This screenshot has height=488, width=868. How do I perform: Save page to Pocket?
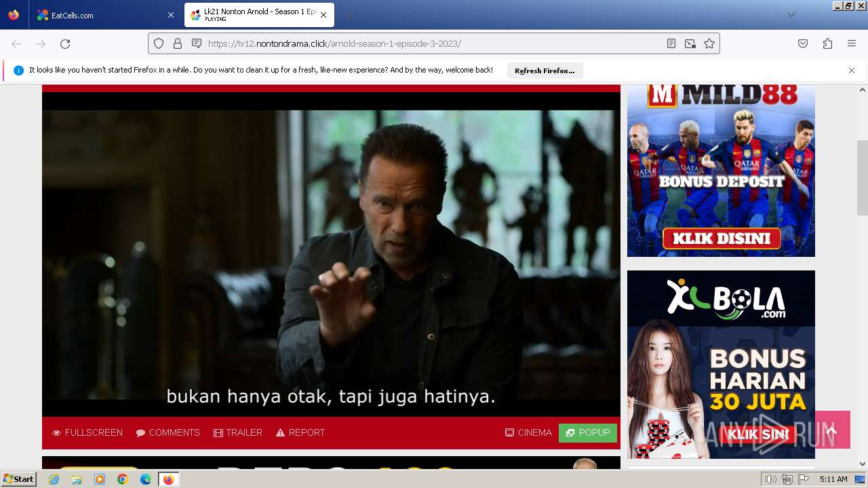(803, 43)
